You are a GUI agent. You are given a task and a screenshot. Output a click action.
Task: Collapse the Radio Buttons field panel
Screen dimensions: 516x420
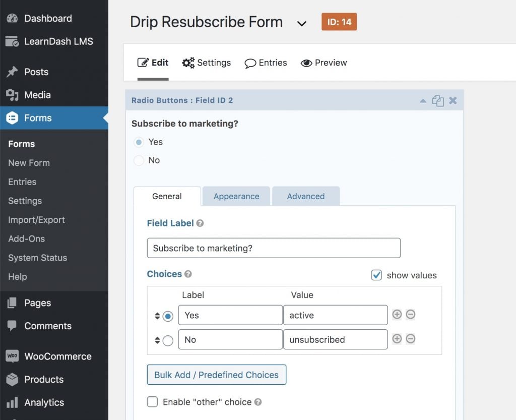(423, 101)
